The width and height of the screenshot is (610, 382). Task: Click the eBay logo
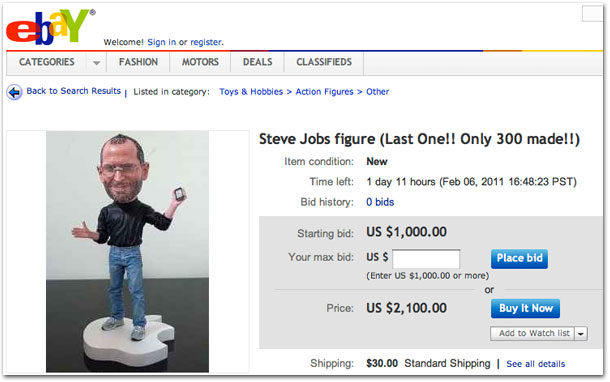(51, 26)
